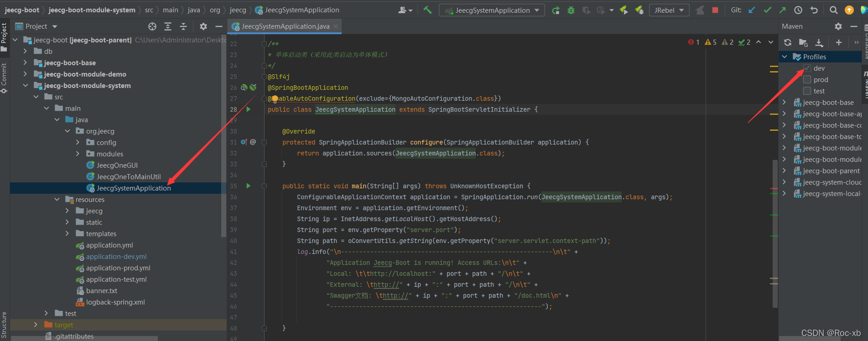Viewport: 868px width, 341px height.
Task: Open the JRebel dropdown
Action: click(669, 10)
